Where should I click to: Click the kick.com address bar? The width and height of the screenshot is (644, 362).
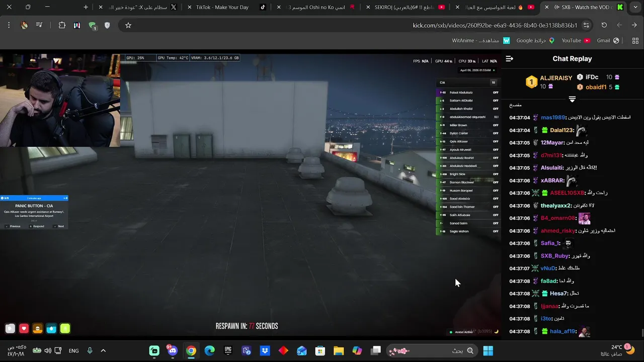pos(356,25)
